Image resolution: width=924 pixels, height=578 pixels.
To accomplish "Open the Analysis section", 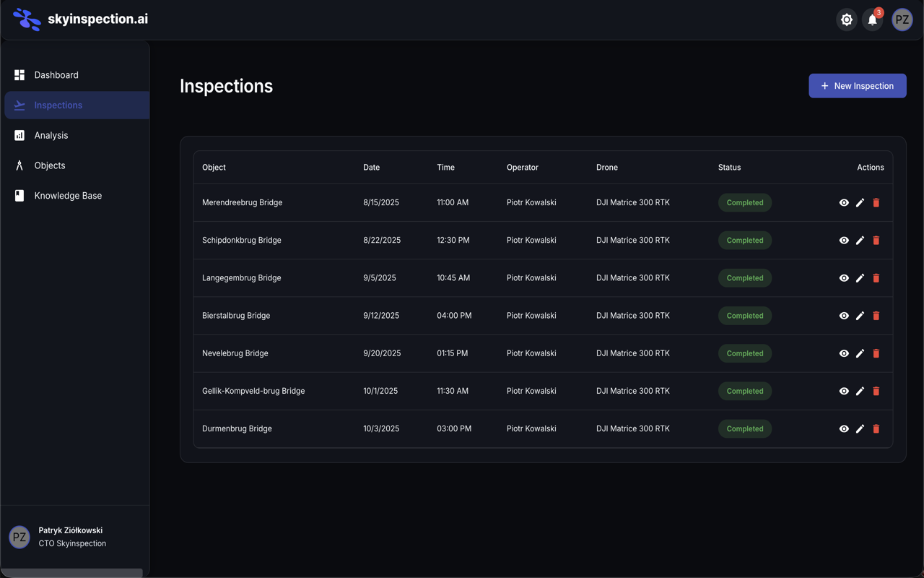I will point(51,135).
